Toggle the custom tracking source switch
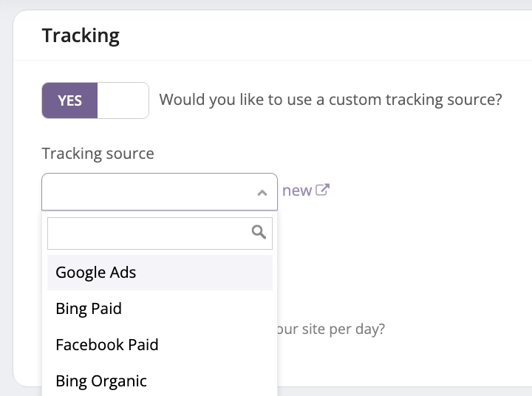532x396 pixels. point(95,100)
